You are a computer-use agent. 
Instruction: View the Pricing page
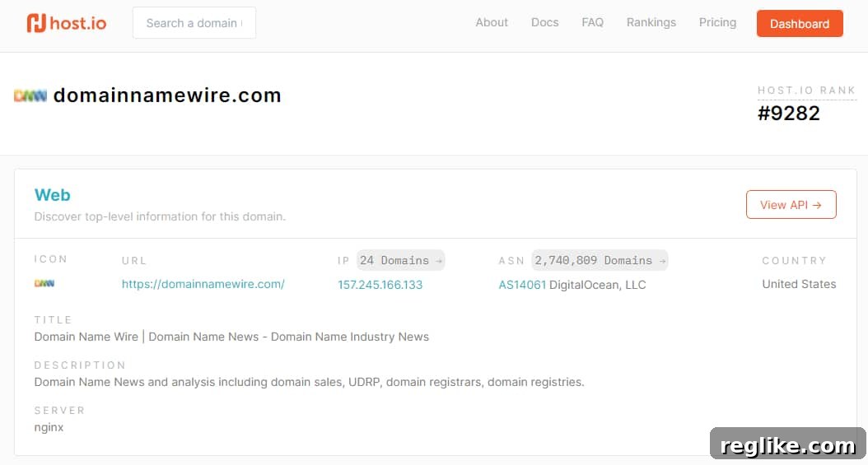point(717,23)
